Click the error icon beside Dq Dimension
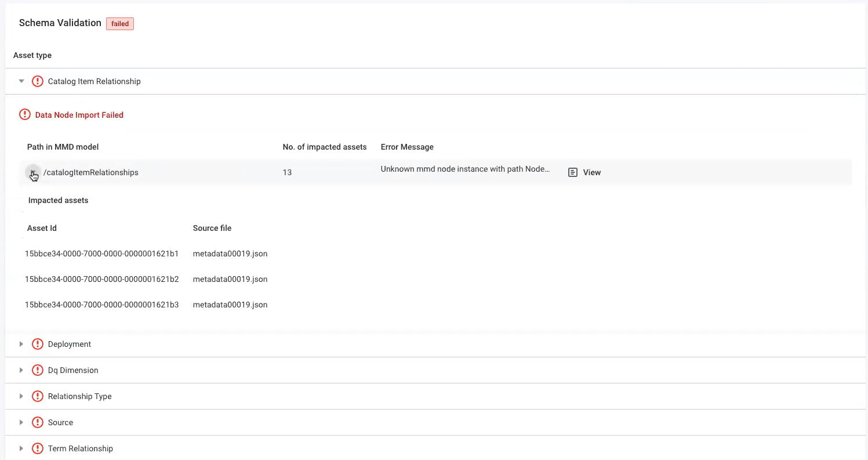Screen dimensions: 868x460 point(37,370)
